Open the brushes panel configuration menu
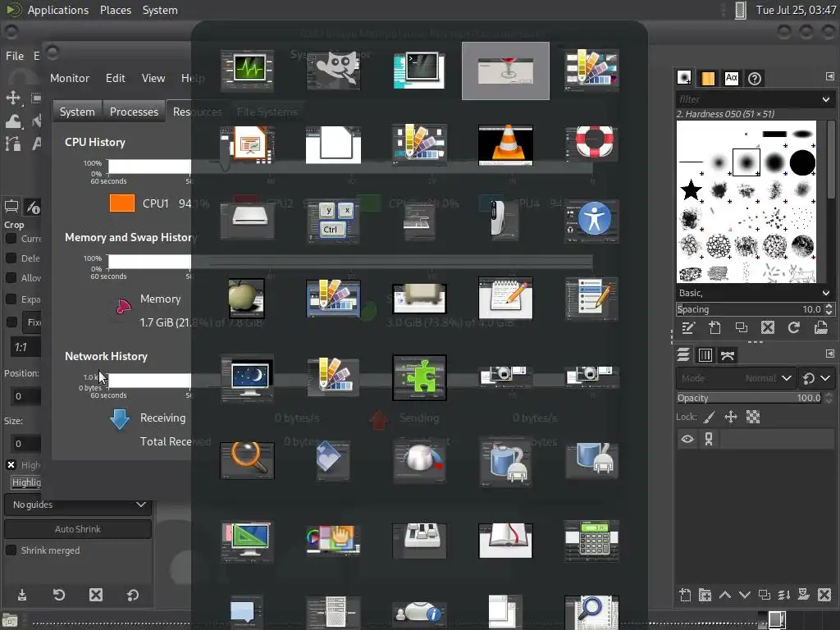Screen dimensions: 840x630 (830, 76)
